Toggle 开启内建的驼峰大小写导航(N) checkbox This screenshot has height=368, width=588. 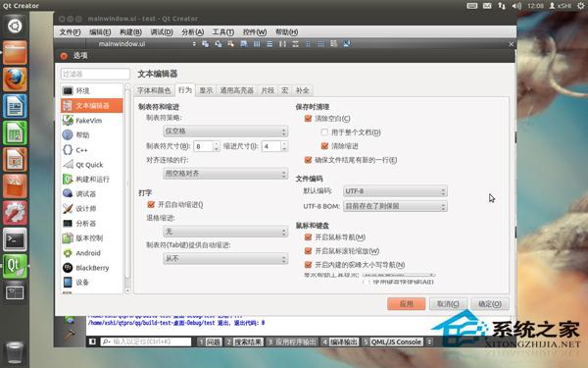(309, 265)
